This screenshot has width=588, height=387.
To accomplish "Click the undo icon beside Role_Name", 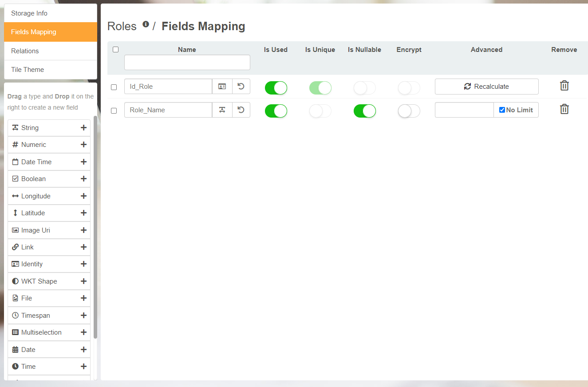I will [x=241, y=110].
